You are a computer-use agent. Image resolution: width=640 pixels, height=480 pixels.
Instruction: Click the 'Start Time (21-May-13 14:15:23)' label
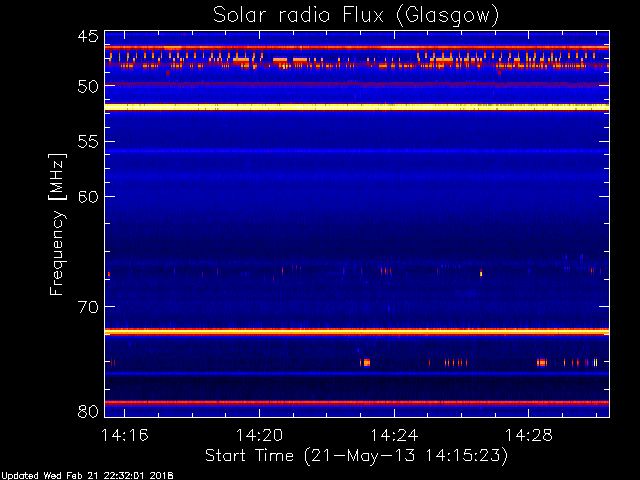[x=356, y=455]
